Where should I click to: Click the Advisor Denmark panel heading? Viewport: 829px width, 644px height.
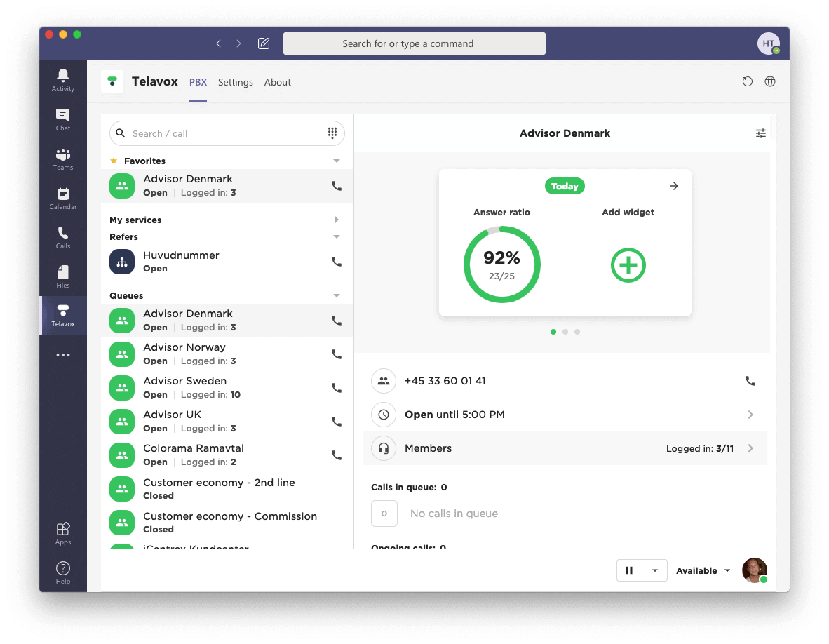pos(565,133)
